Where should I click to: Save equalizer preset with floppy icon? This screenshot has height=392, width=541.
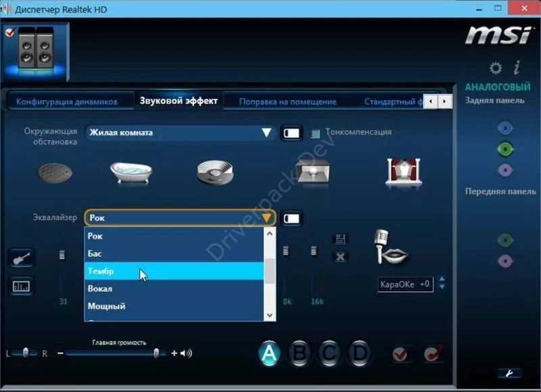pyautogui.click(x=340, y=239)
